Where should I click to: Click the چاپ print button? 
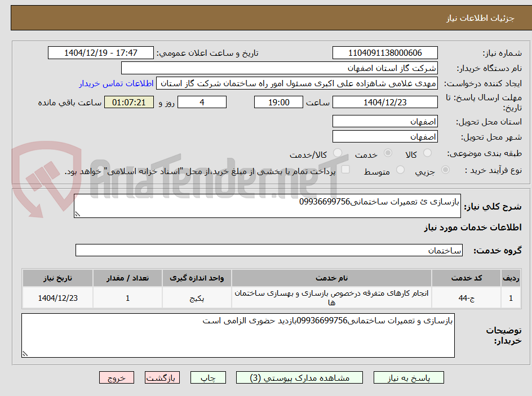[208, 377]
